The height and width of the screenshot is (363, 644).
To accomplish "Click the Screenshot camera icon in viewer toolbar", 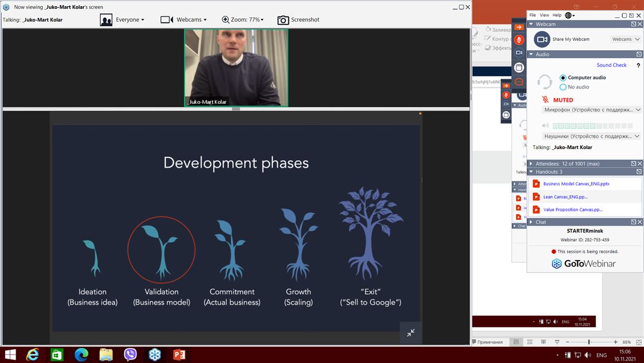I will pyautogui.click(x=283, y=20).
